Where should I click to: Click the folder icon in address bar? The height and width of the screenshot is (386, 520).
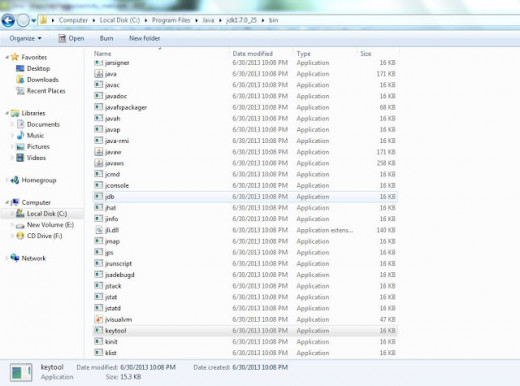point(43,20)
